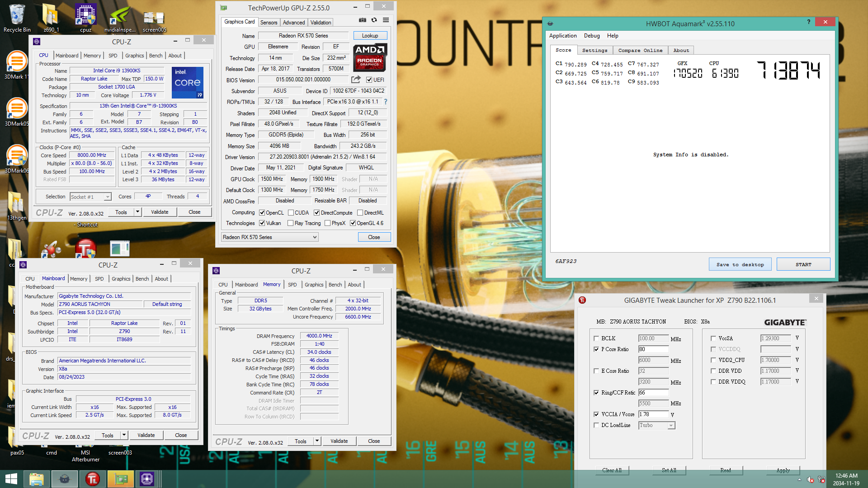Enable the BCLK checkbox in Tweak Launcher
This screenshot has height=488, width=868.
(596, 338)
